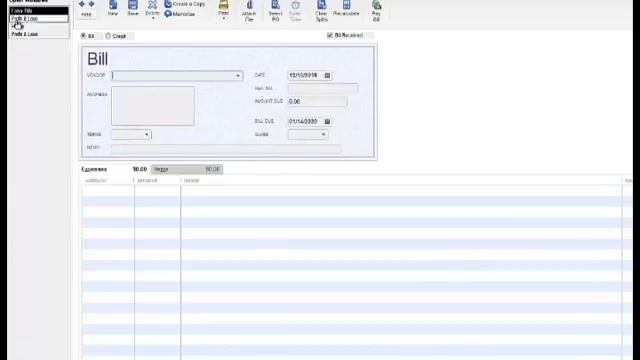Open the Class dropdown
The width and height of the screenshot is (640, 360).
tap(323, 135)
